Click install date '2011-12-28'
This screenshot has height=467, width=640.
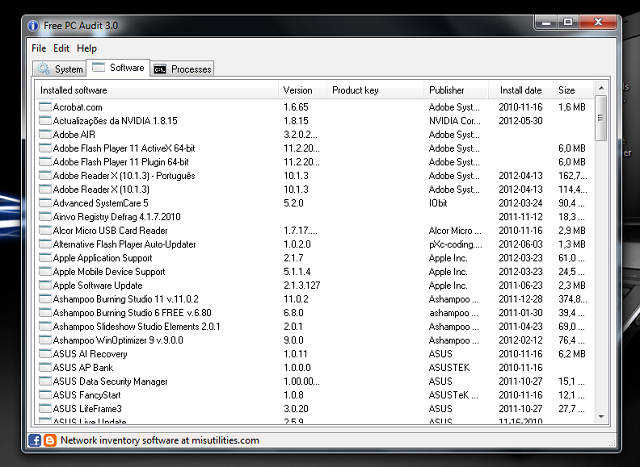click(520, 299)
